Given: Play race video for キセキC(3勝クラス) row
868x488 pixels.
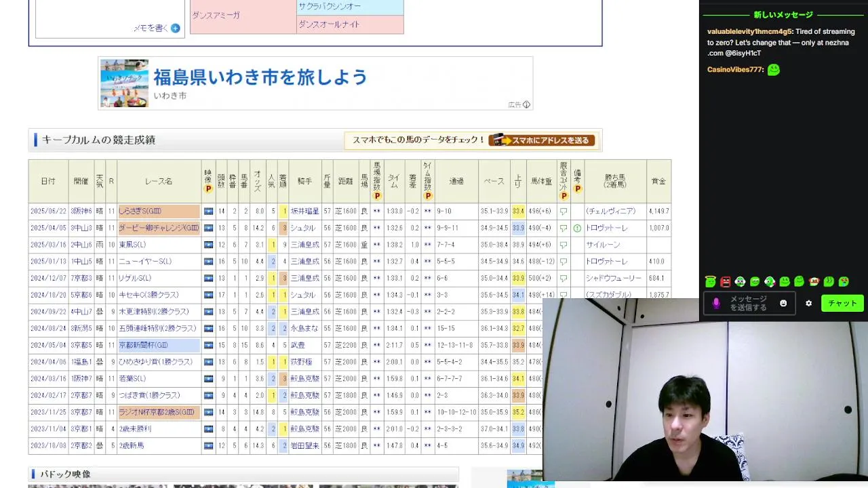Looking at the screenshot, I should coord(208,295).
